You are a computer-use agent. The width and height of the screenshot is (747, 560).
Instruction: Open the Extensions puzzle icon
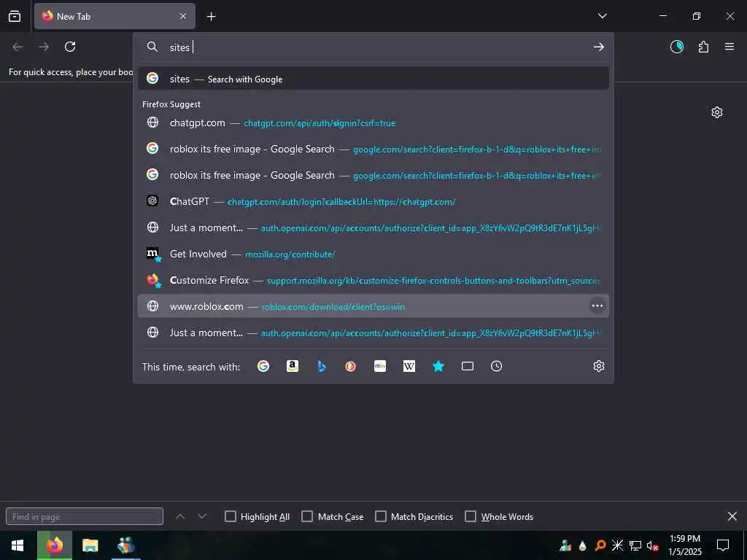(x=703, y=47)
